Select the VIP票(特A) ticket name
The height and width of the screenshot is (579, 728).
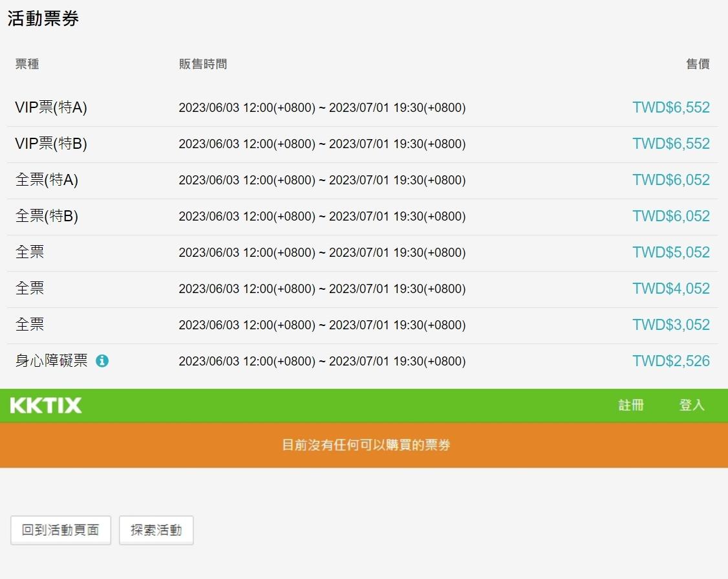[51, 107]
